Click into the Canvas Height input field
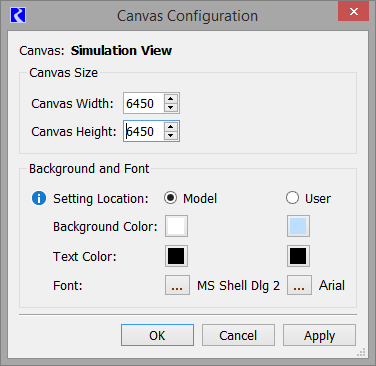 tap(144, 131)
